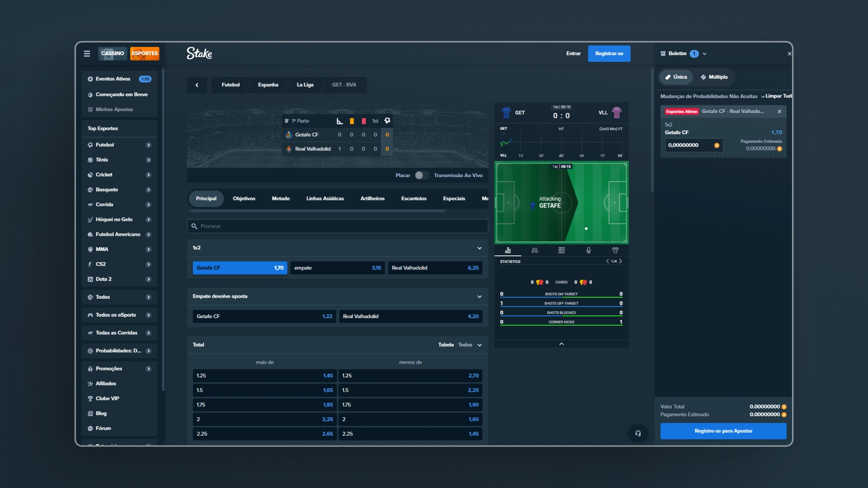Open the hamburger menu icon
This screenshot has height=488, width=868.
(x=87, y=54)
